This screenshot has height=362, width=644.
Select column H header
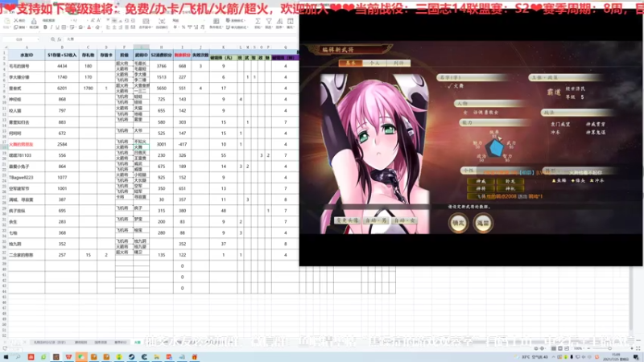[x=161, y=47]
